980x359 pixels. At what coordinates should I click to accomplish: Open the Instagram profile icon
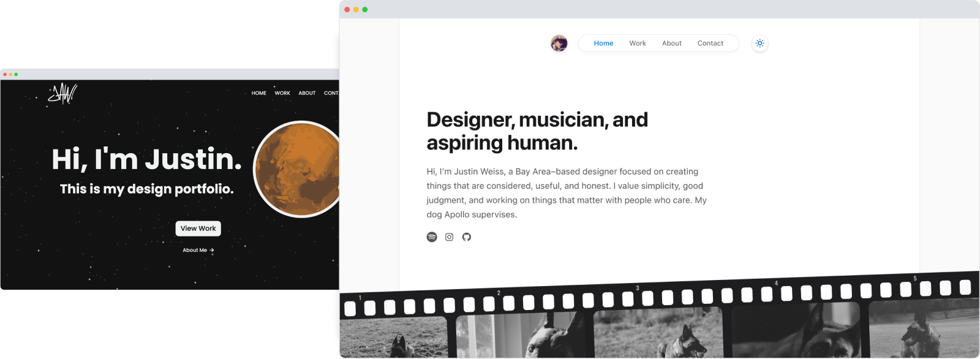[449, 237]
